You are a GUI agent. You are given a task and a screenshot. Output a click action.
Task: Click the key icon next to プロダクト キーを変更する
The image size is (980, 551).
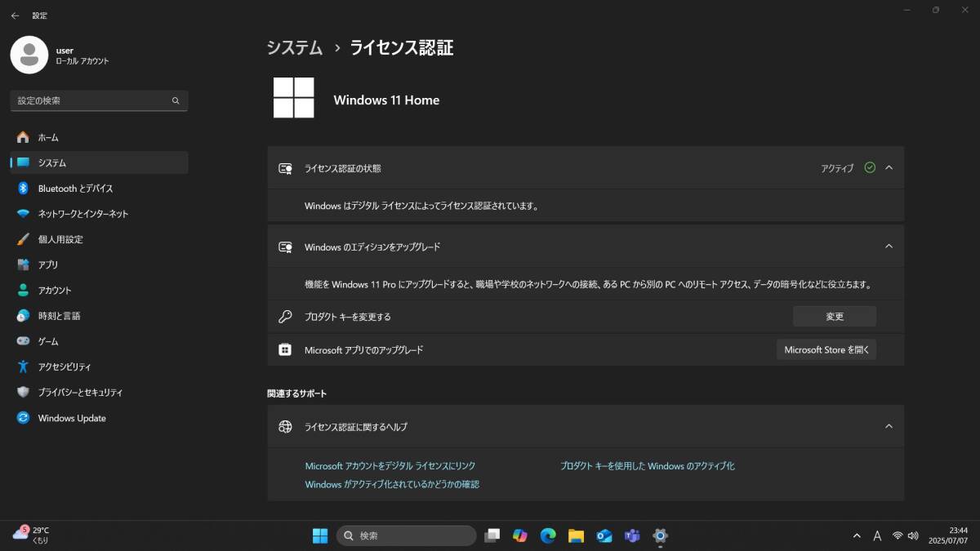coord(285,316)
